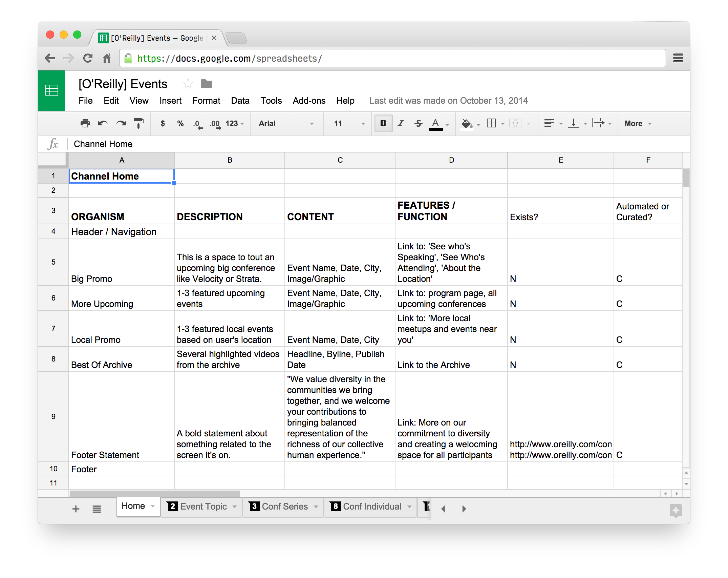Viewport: 728px width, 578px height.
Task: Click the horizontal scrollbar thumb
Action: (x=155, y=494)
